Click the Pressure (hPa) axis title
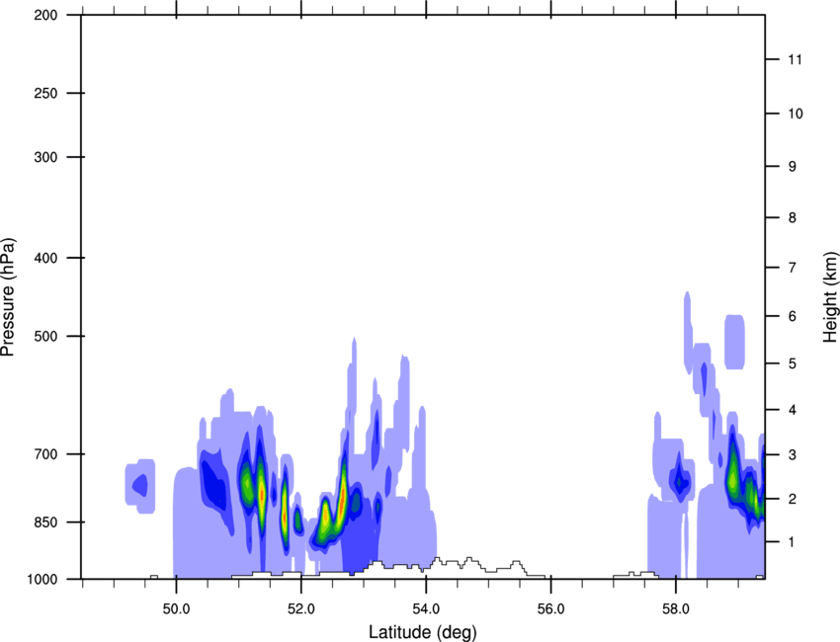The width and height of the screenshot is (840, 642). [x=8, y=296]
